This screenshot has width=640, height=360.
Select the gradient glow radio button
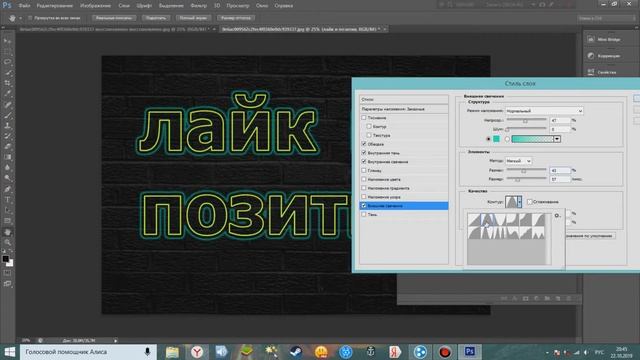click(x=507, y=139)
